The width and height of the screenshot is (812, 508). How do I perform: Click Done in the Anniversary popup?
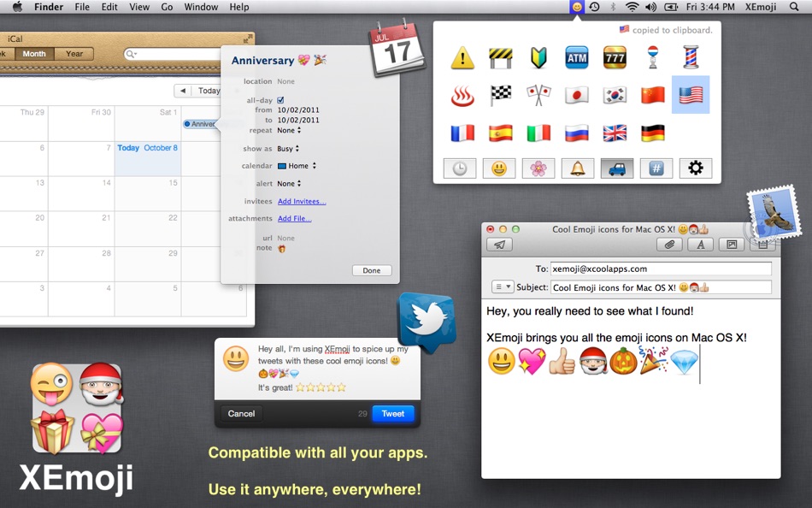[x=372, y=270]
